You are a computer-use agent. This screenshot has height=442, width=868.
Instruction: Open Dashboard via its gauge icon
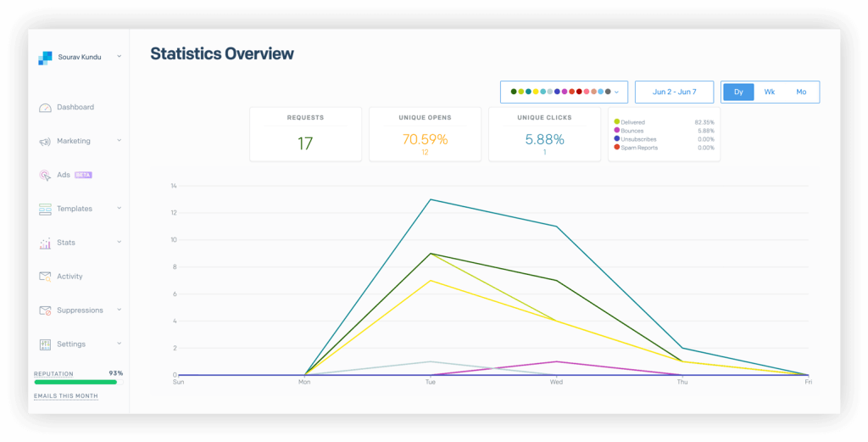click(45, 108)
